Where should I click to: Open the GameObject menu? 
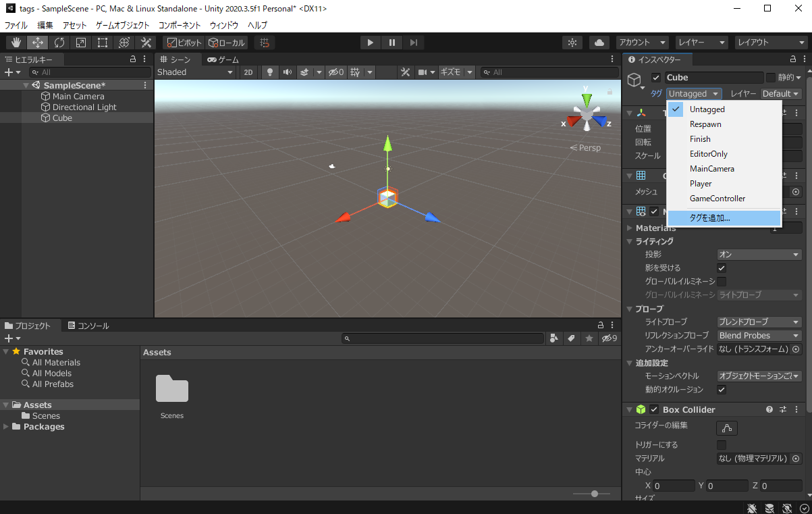[x=122, y=25]
